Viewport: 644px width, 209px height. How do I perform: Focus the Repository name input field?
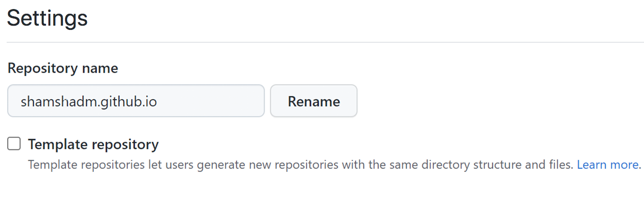[x=136, y=101]
